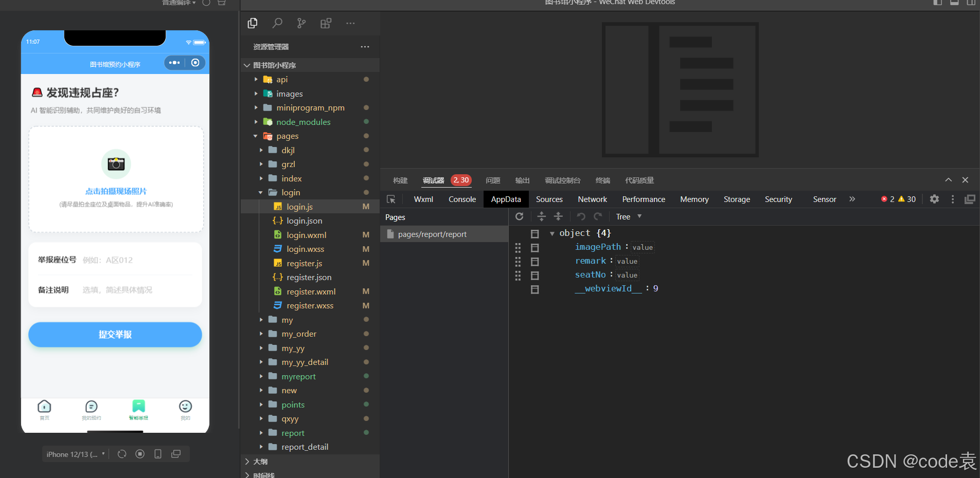Open the Explorer files icon
Screen dimensions: 980x478
(253, 23)
